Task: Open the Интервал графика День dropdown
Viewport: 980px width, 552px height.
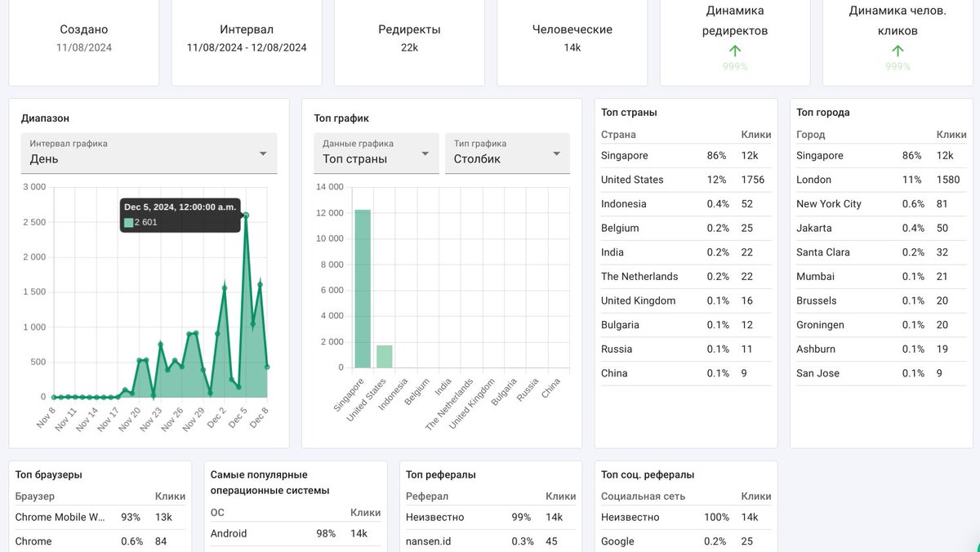Action: point(149,154)
